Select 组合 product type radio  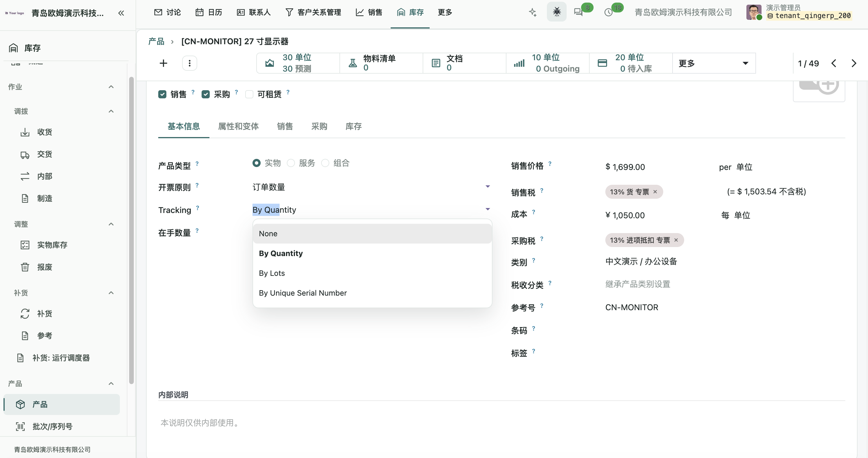tap(325, 163)
